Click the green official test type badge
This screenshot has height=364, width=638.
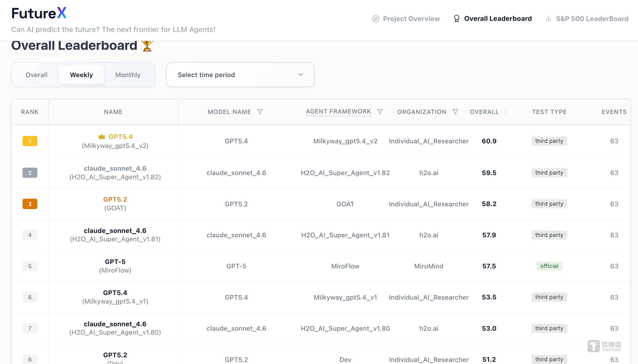tap(549, 266)
